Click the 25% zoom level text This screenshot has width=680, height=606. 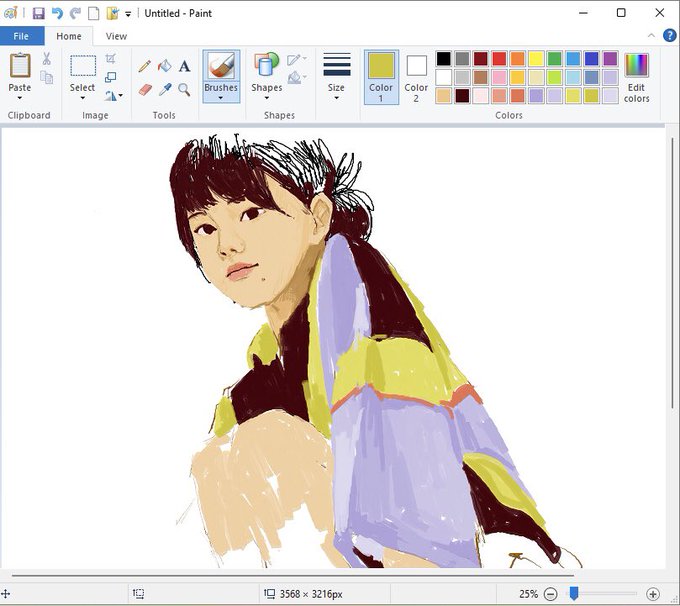tap(528, 594)
